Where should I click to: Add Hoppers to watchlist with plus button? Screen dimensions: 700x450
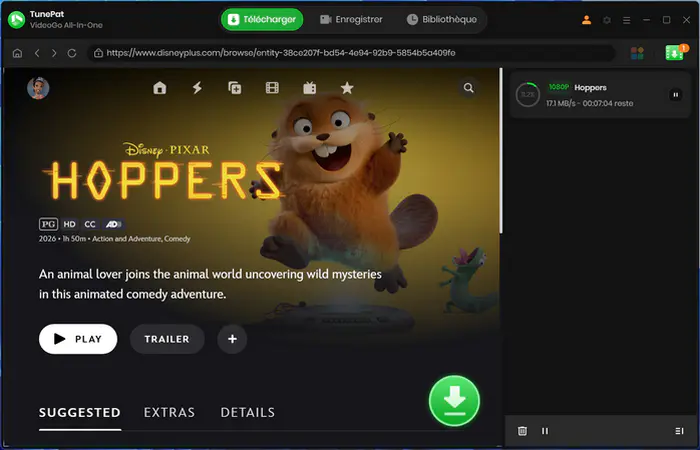point(232,339)
